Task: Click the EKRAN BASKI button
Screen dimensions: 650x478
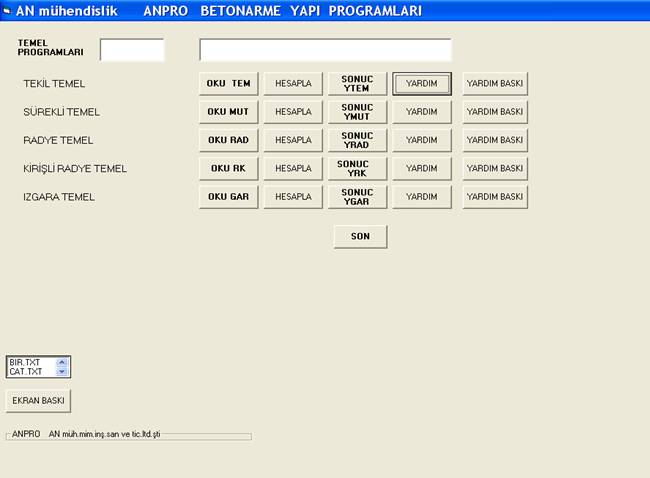Action: 38,401
